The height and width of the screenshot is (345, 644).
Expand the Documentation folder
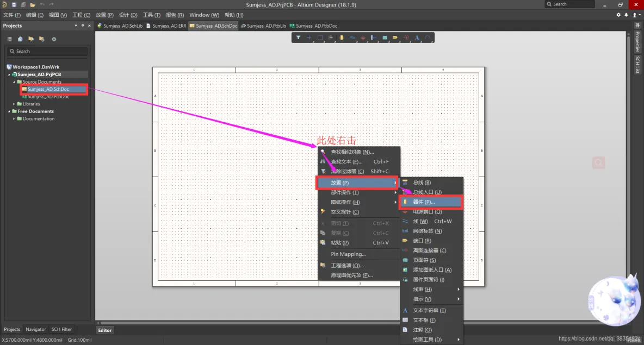(14, 118)
